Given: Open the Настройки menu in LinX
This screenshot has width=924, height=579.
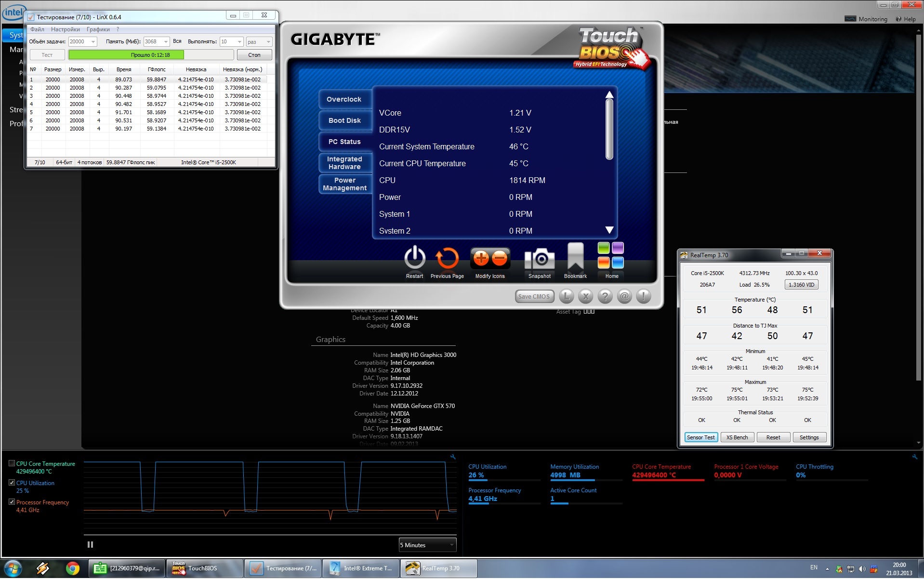Looking at the screenshot, I should (x=66, y=29).
